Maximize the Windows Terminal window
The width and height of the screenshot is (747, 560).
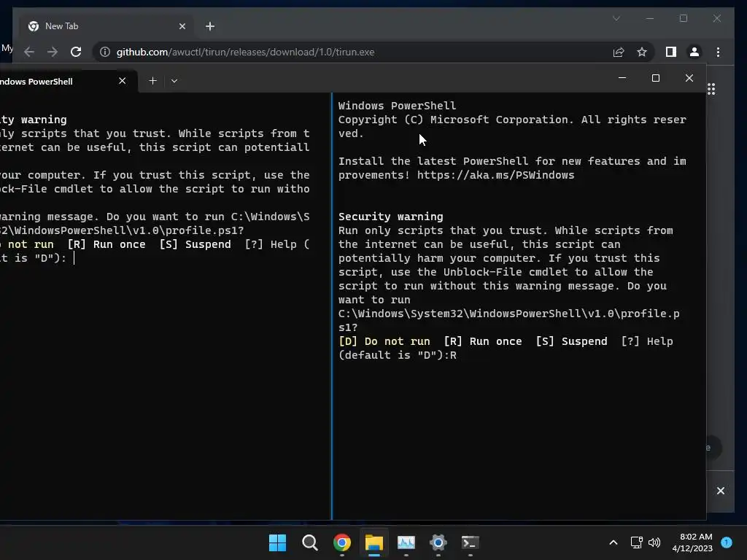pos(656,77)
